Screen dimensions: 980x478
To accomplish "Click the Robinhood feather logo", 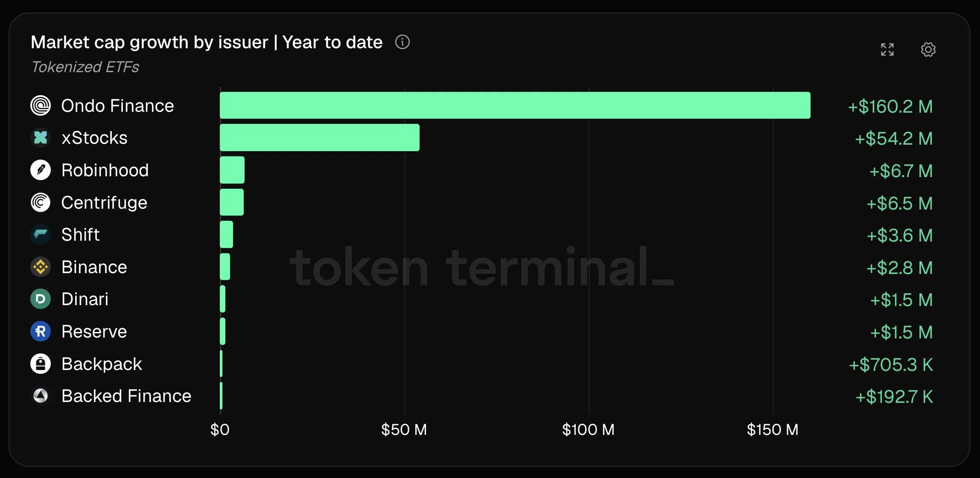I will click(41, 170).
